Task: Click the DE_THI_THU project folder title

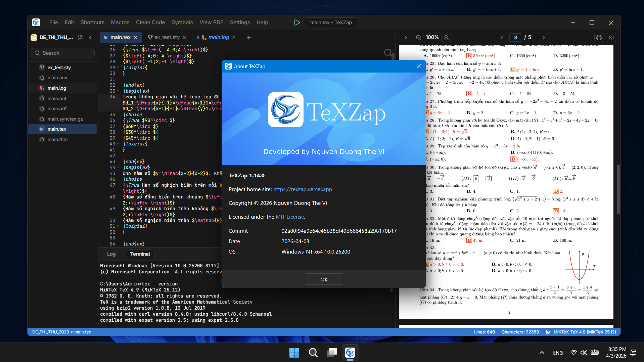Action: pos(56,38)
